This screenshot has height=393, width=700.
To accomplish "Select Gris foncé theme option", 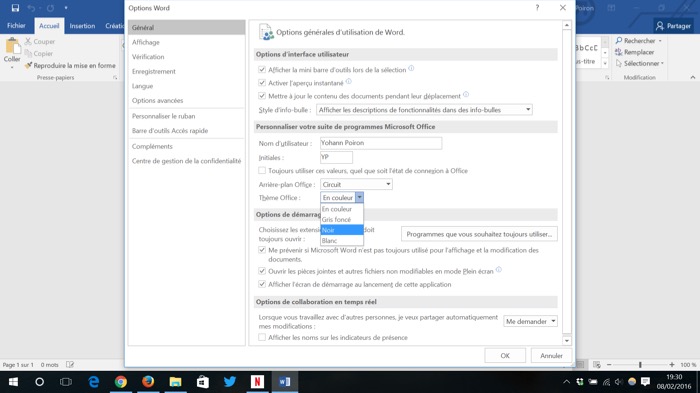I will pos(342,219).
